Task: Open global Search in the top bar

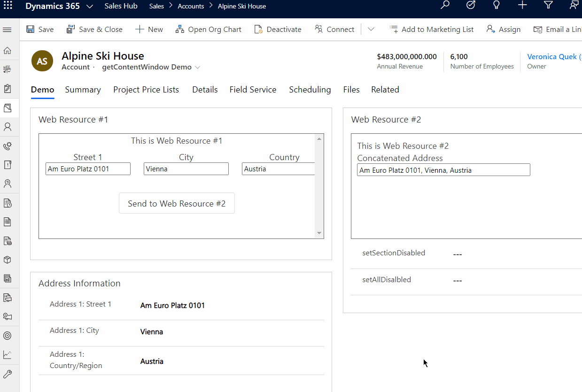Action: (x=444, y=6)
